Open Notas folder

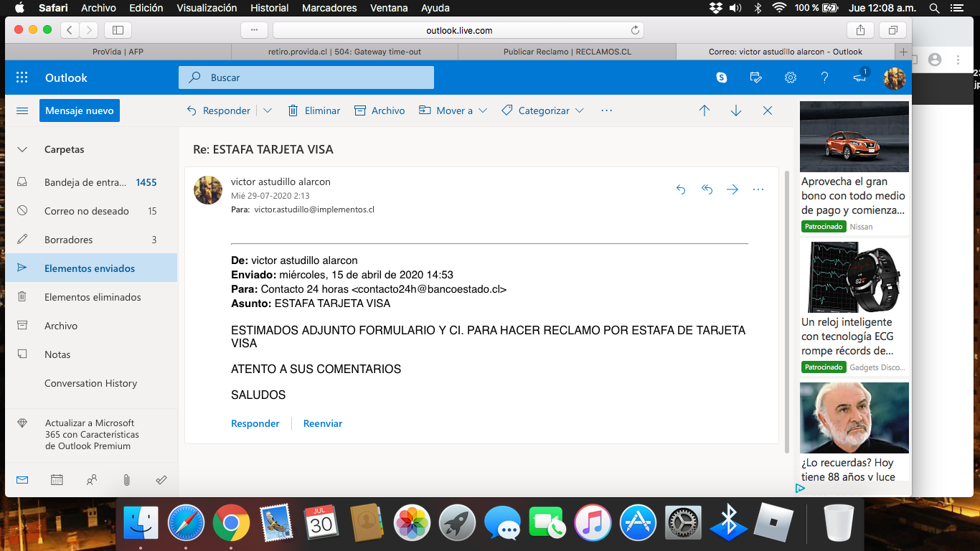91,354
